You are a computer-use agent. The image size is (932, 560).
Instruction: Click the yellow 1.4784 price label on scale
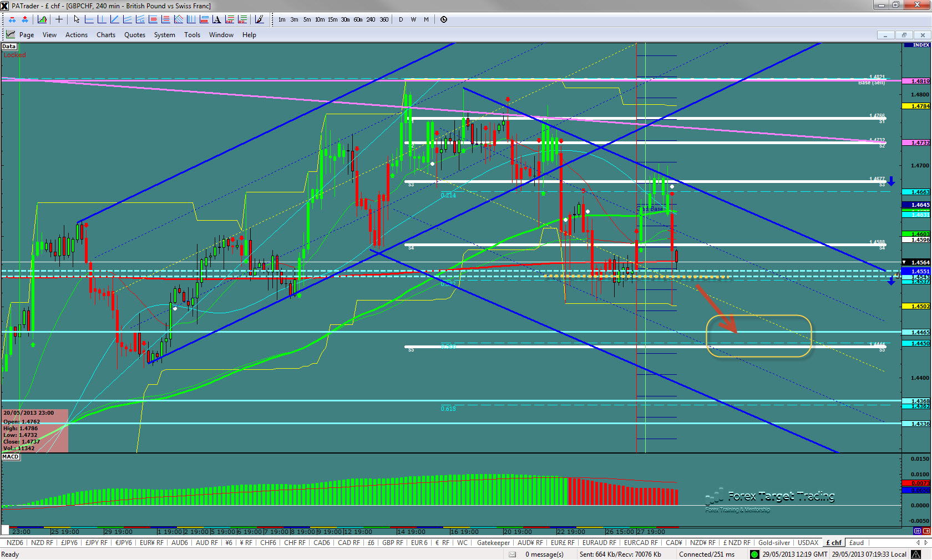tap(916, 106)
